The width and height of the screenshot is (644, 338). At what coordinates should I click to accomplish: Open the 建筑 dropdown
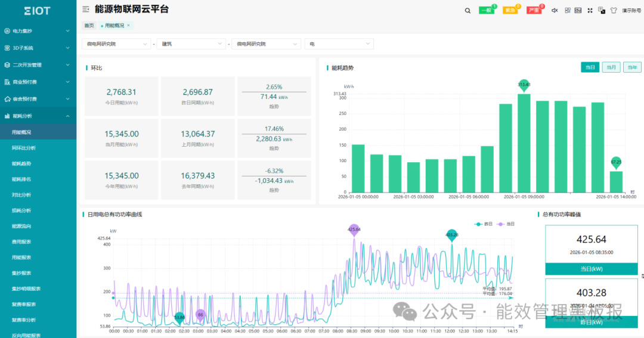coord(191,44)
